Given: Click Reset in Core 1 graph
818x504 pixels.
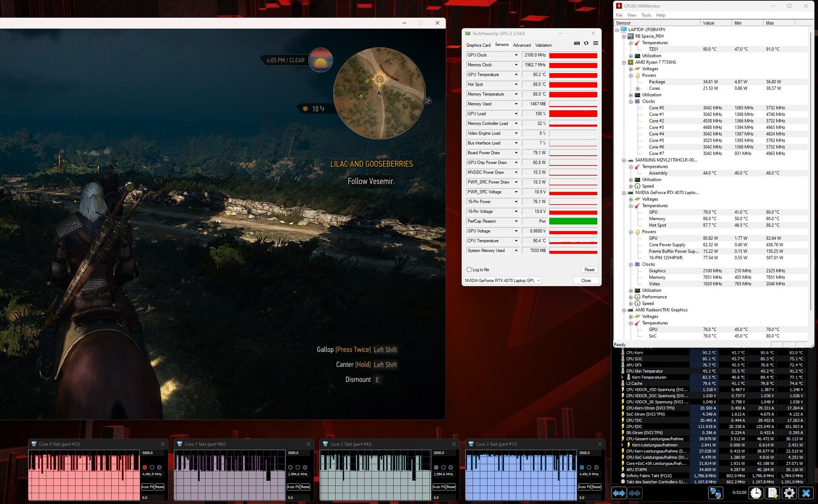Looking at the screenshot, I should coord(305,487).
